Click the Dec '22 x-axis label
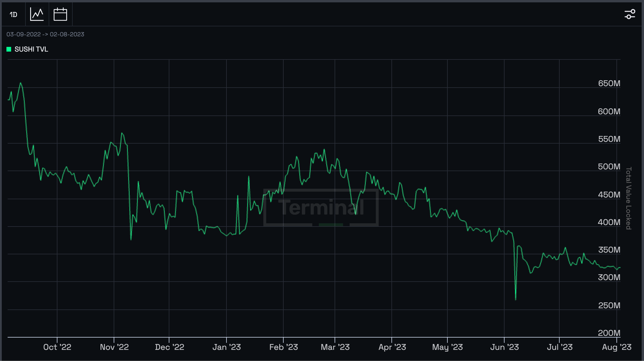 tap(169, 347)
